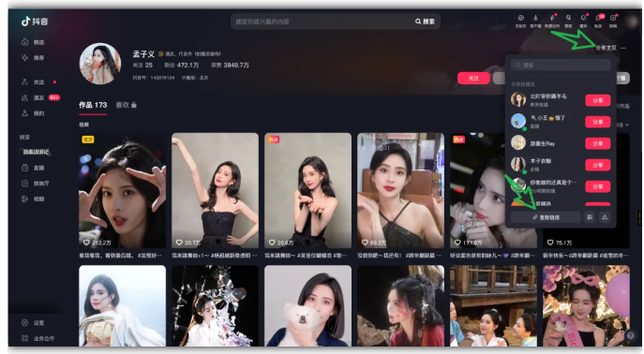Click 分享主页 to toggle share panel
The height and width of the screenshot is (354, 644).
tap(606, 48)
